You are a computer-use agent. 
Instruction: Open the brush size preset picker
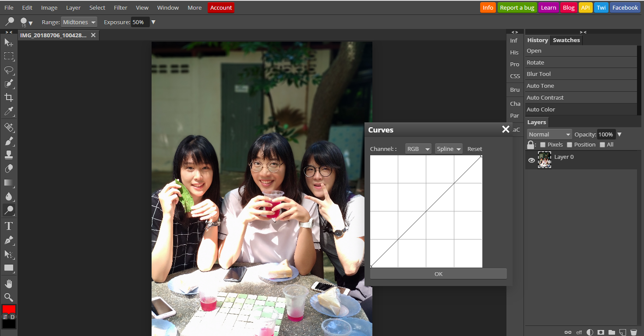(x=26, y=22)
